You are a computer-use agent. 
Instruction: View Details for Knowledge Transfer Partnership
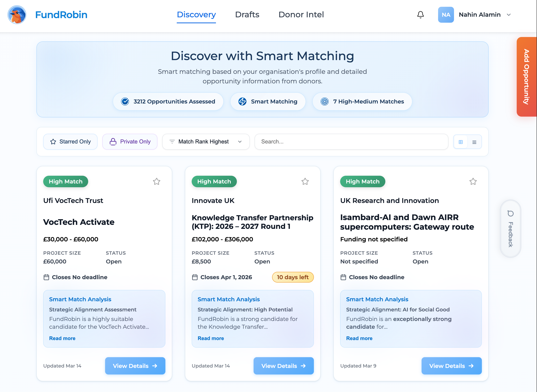(x=283, y=366)
